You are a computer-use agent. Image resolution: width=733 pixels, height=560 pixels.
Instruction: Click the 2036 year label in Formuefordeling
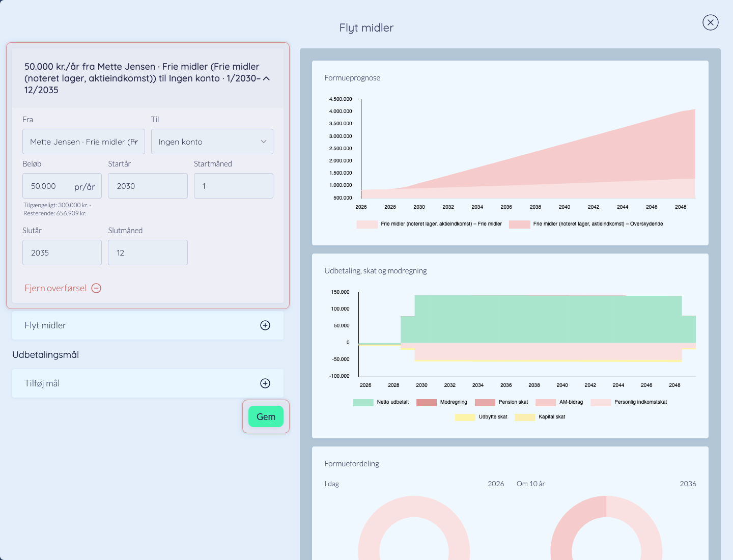click(688, 484)
